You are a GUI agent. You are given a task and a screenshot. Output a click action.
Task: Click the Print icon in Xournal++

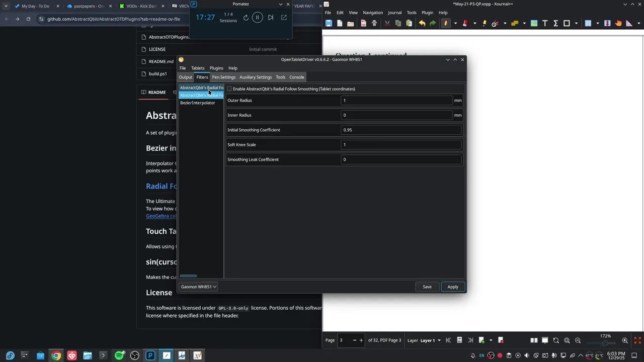click(x=374, y=23)
